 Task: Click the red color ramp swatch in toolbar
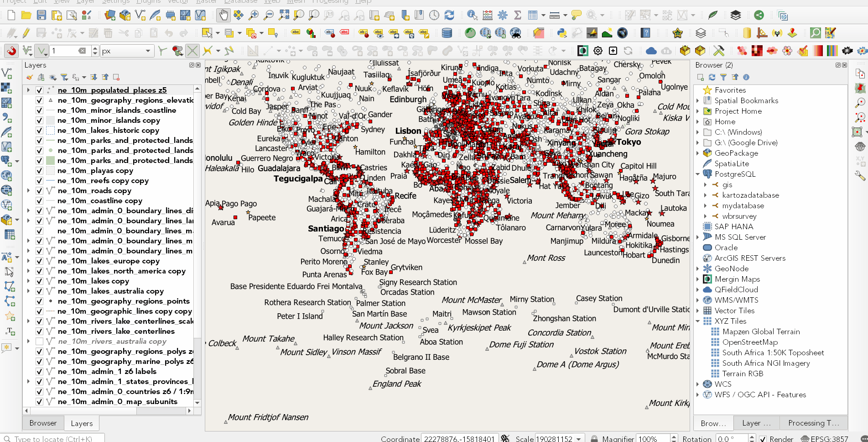817,51
